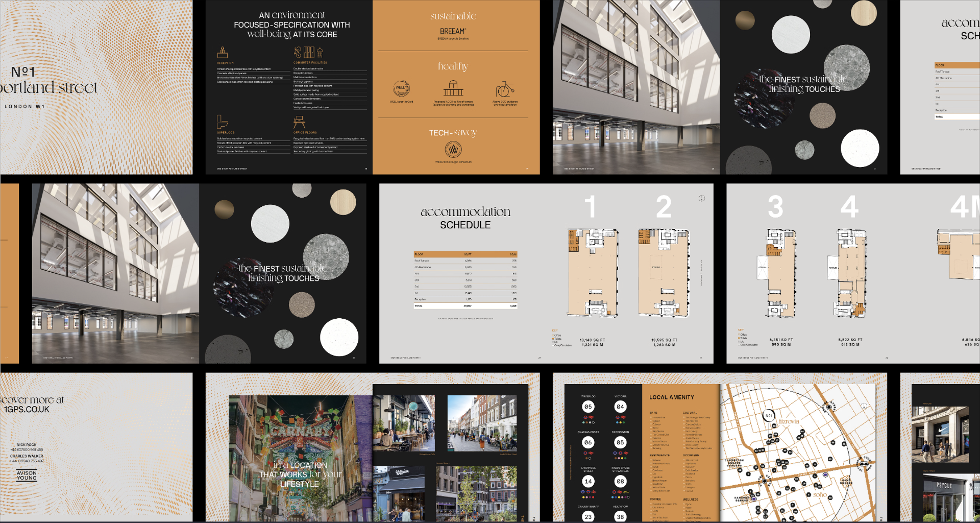Screen dimensions: 980x523
Task: Click the NICK ROCK contact name
Action: click(27, 445)
